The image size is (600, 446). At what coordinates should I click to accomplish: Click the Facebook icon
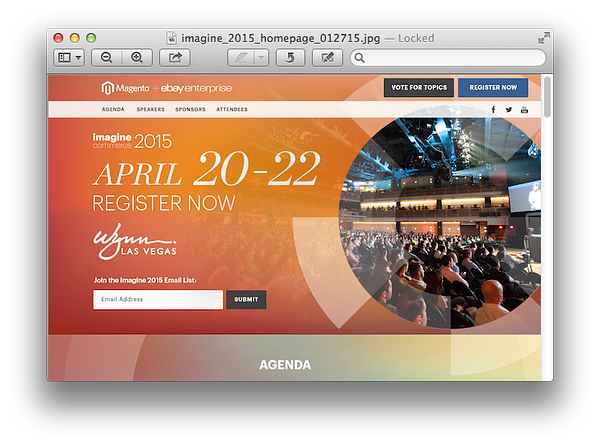494,110
